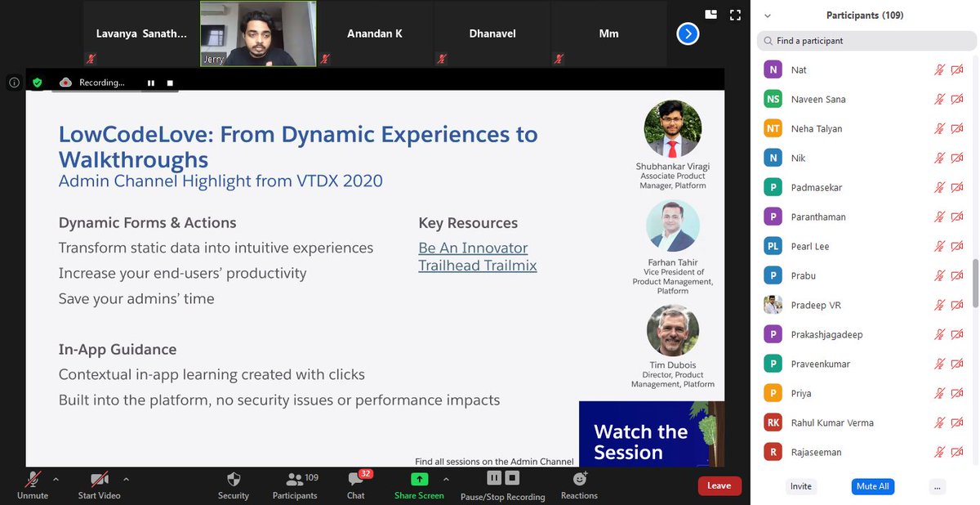Click the Recording... status label
Viewport: 980px width, 505px height.
click(103, 83)
